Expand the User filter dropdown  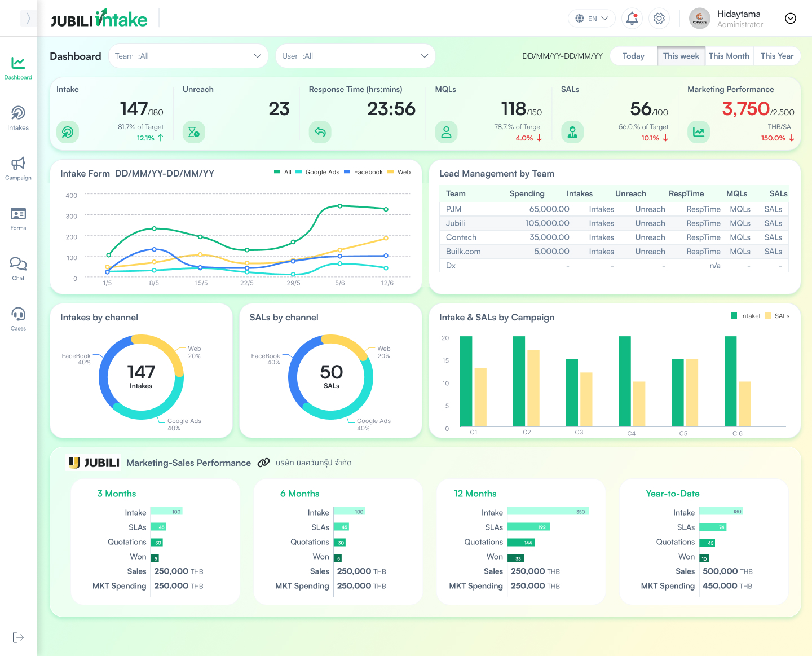[355, 56]
